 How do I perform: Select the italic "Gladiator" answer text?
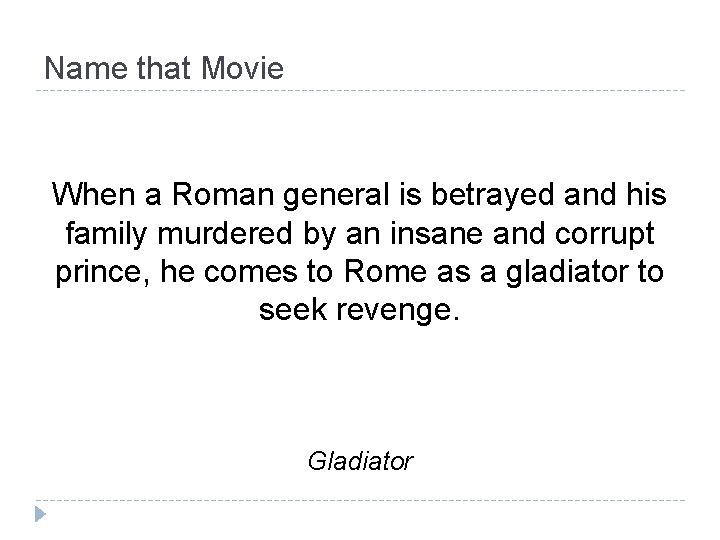[360, 461]
